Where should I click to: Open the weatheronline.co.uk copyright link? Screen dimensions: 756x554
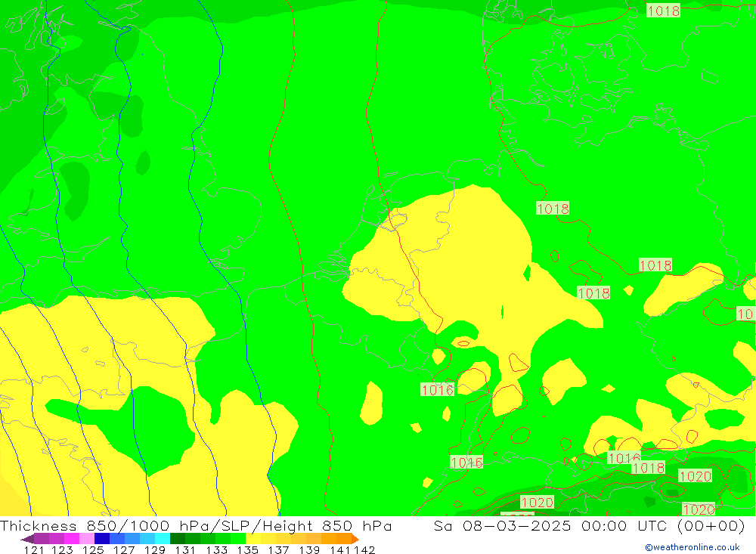(692, 547)
